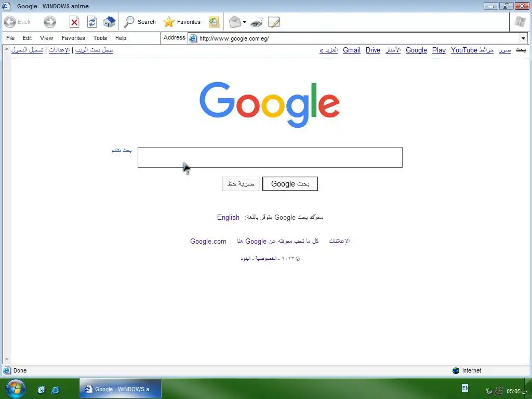Screen dimensions: 532x399
Task: Open 'بحث متقدم' advanced search link
Action: click(122, 150)
